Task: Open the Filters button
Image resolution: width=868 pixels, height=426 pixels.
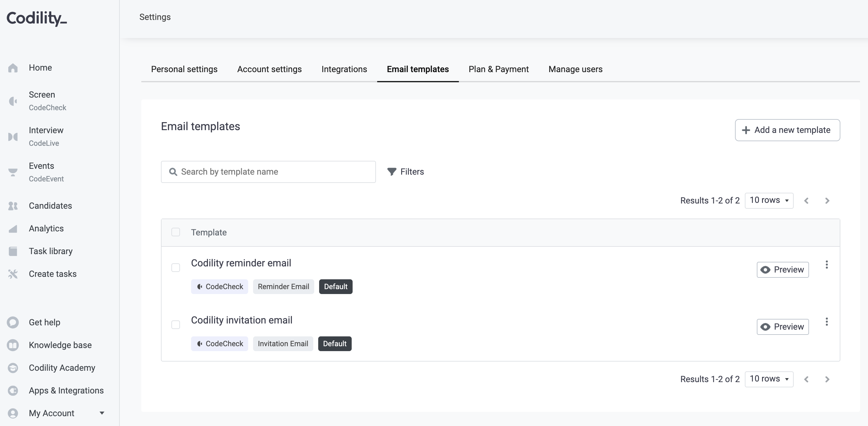Action: 405,172
